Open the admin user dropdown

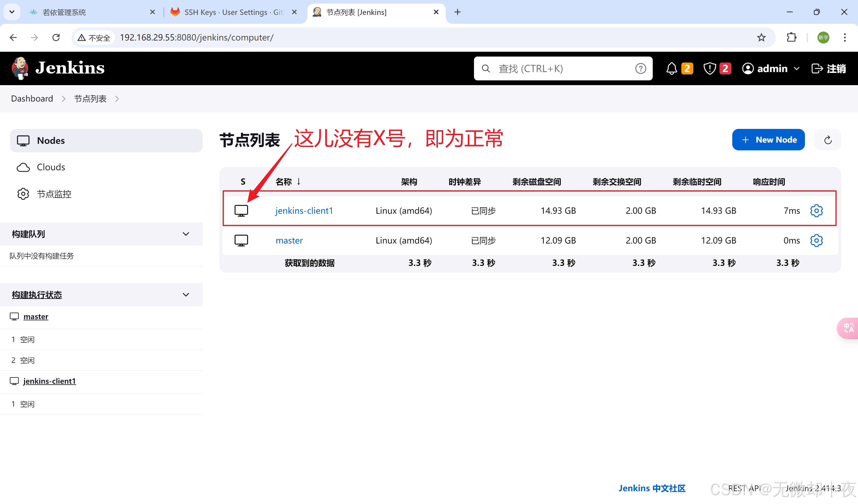pyautogui.click(x=796, y=68)
